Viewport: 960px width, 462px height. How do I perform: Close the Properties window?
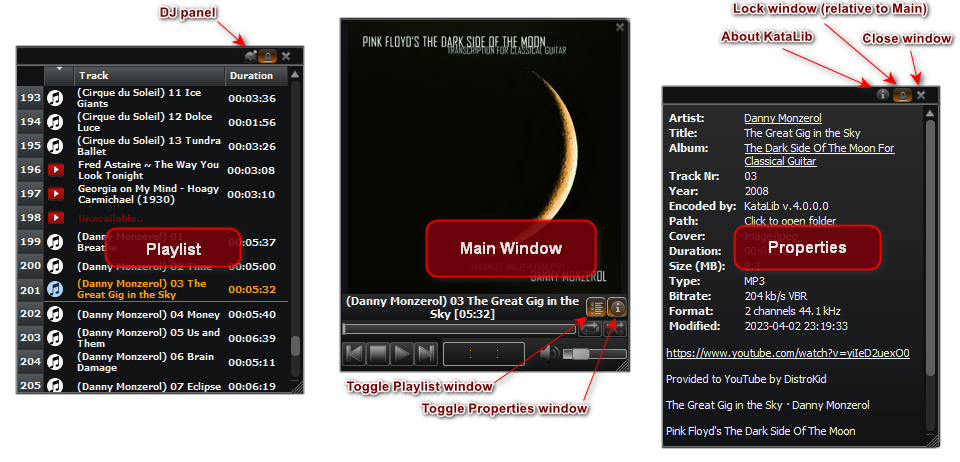(x=920, y=95)
